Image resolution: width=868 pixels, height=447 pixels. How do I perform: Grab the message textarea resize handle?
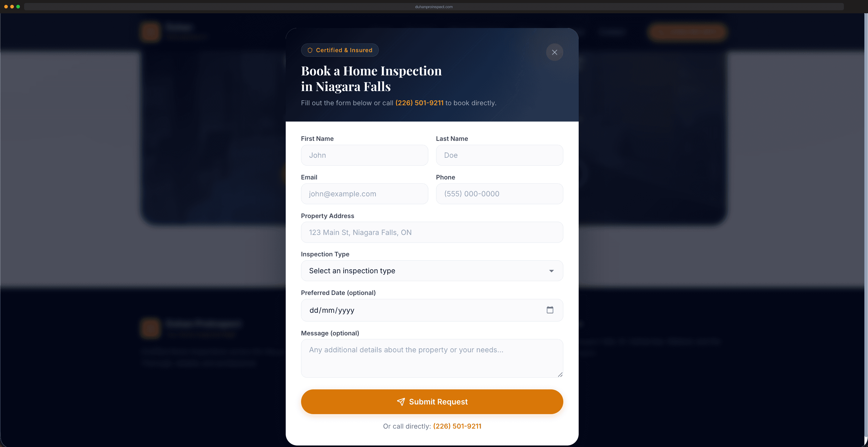click(x=560, y=375)
